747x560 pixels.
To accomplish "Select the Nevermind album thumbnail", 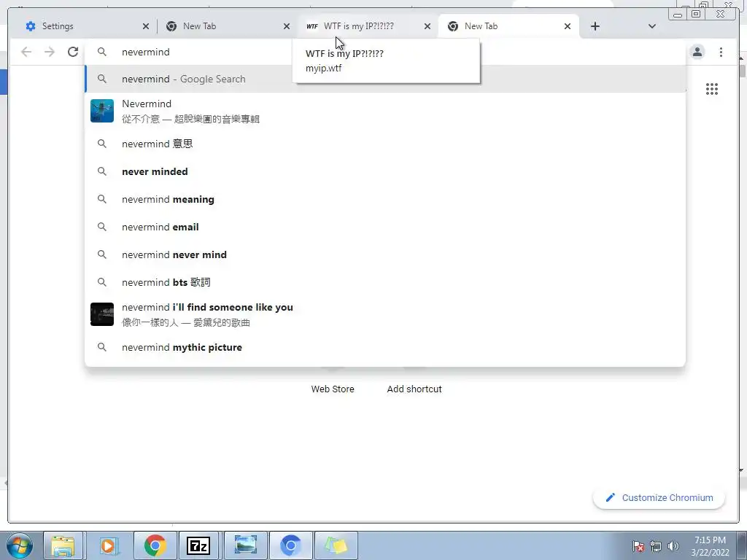I will click(x=102, y=111).
